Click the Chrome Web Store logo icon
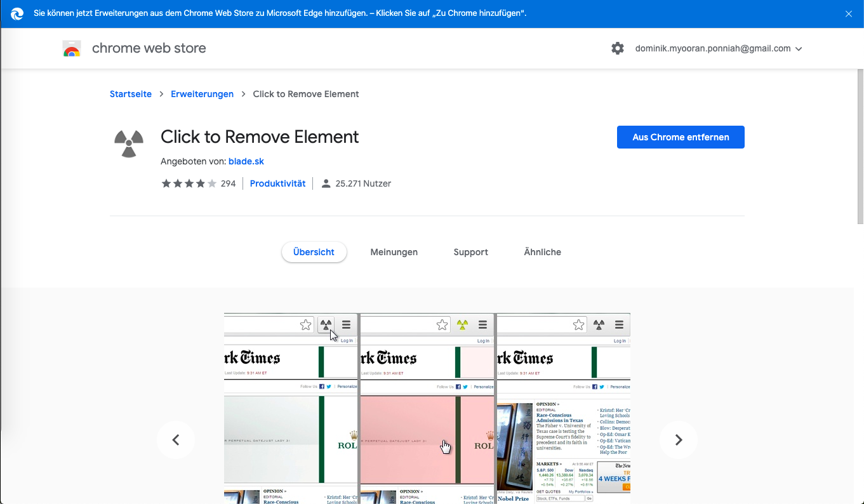 click(72, 49)
